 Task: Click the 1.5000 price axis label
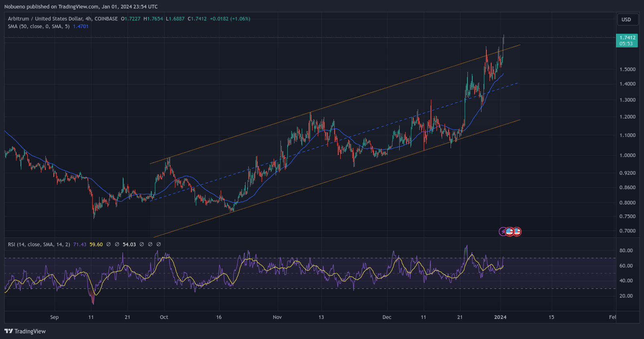[628, 69]
